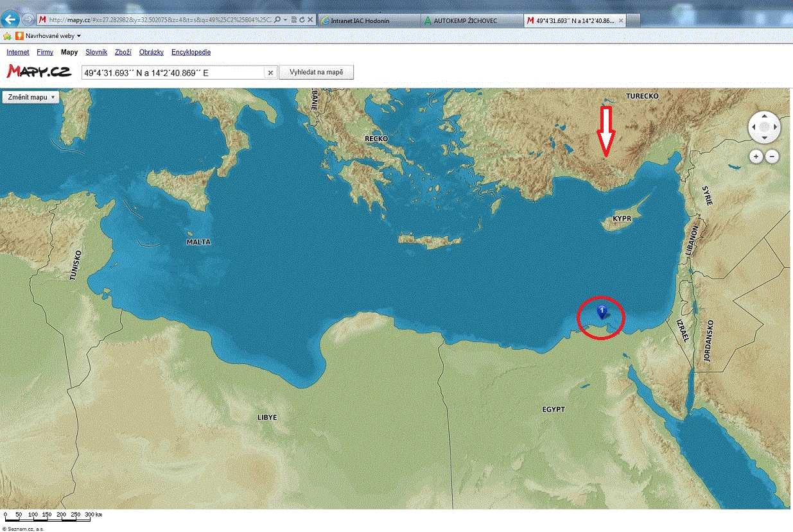Refresh the page in address bar
The height and width of the screenshot is (532, 793).
(x=301, y=21)
